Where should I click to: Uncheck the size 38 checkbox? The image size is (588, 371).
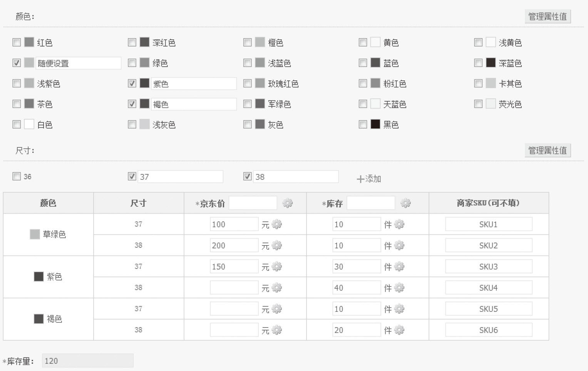point(248,176)
